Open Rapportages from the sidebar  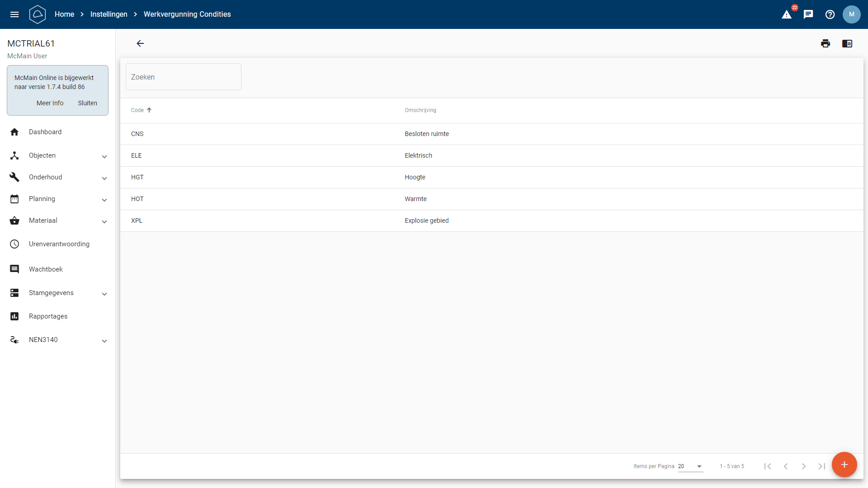point(48,316)
